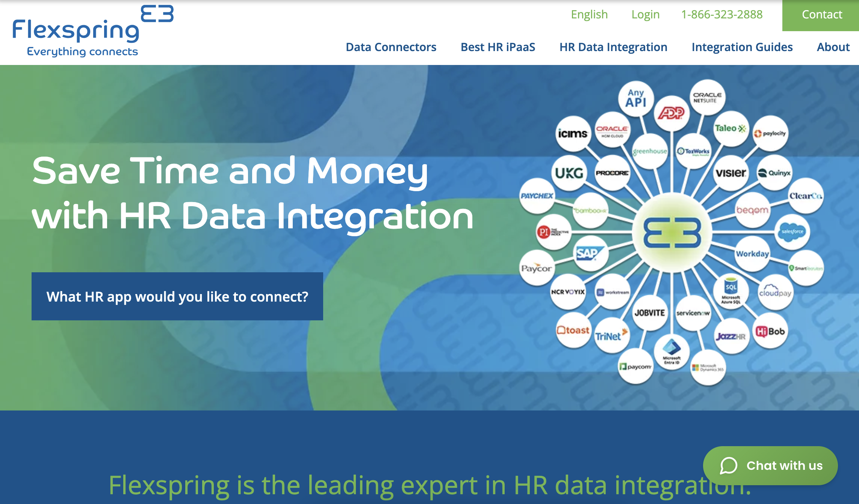Click the Predictive Index PI bubble

coord(554,232)
